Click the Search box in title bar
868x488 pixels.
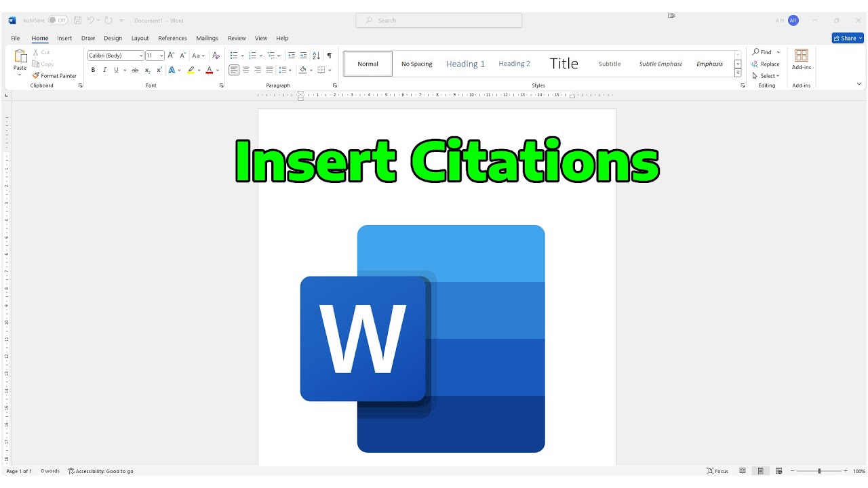point(439,20)
